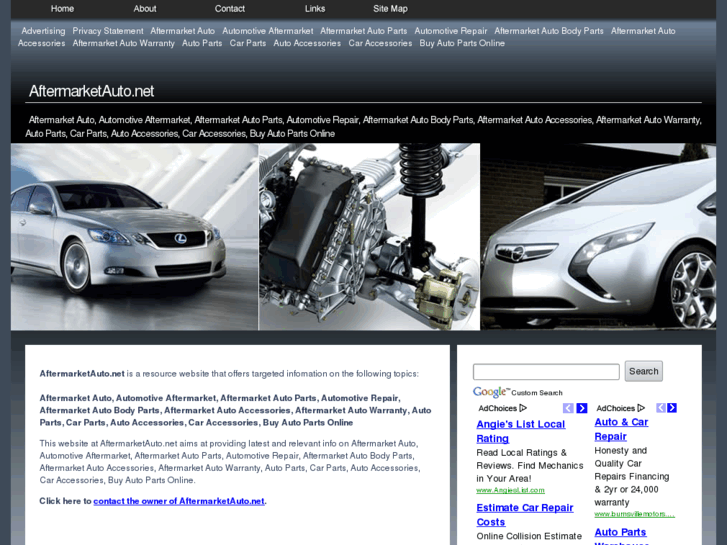Go to the About page
This screenshot has height=545, width=727.
pos(145,9)
